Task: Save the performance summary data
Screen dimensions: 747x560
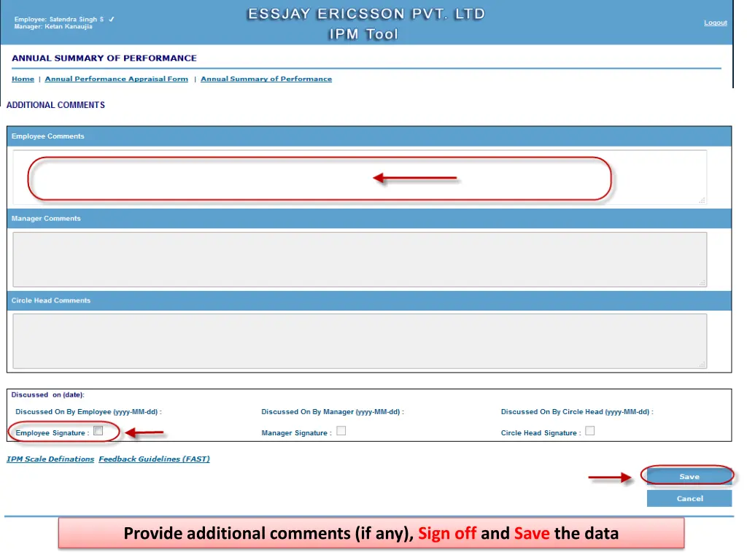Action: click(689, 476)
